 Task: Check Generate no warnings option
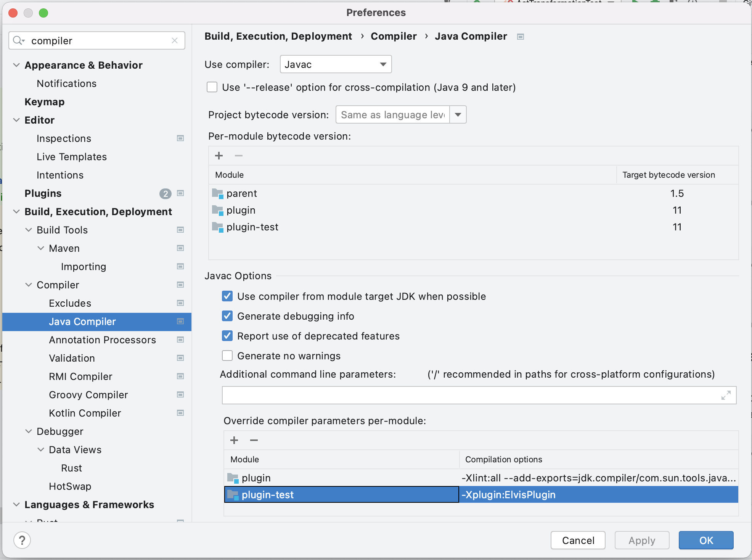(227, 356)
